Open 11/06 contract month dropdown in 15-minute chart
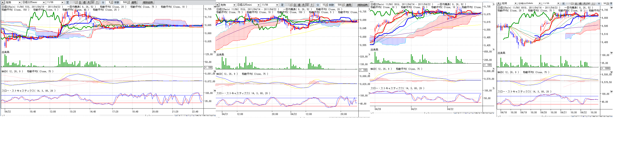Screen dimensions: 644x160 tap(277, 5)
